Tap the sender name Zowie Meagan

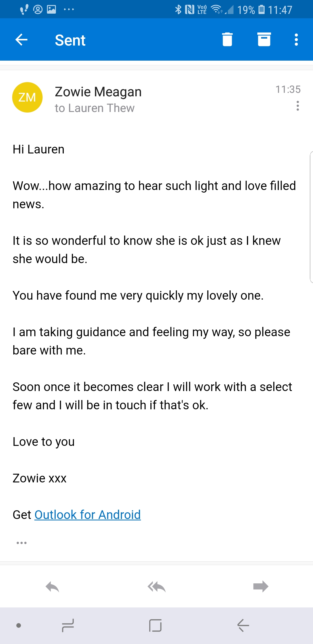tap(98, 92)
